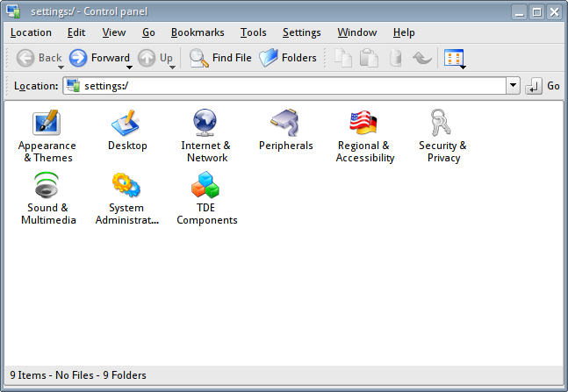Click the Undo arrow toolbar icon

[x=421, y=58]
